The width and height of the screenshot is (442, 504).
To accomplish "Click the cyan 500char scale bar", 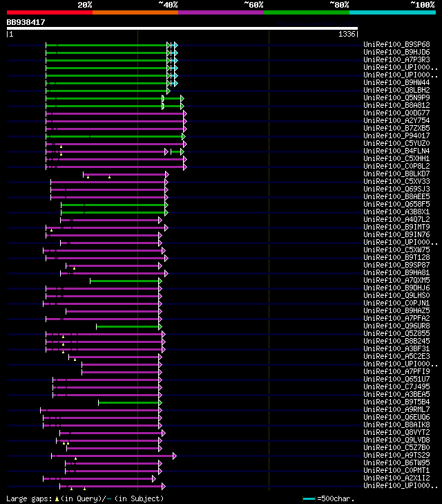I will [x=309, y=499].
